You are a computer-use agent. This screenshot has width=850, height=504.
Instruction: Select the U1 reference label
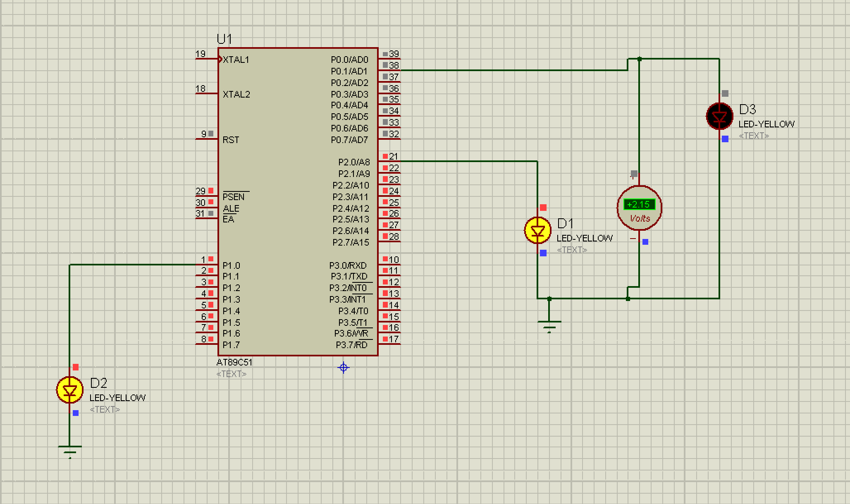[224, 39]
